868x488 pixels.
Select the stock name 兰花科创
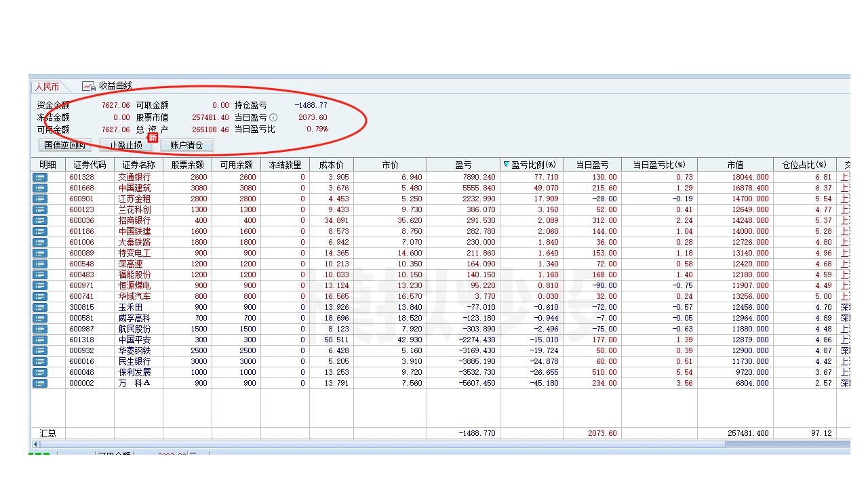click(x=135, y=209)
